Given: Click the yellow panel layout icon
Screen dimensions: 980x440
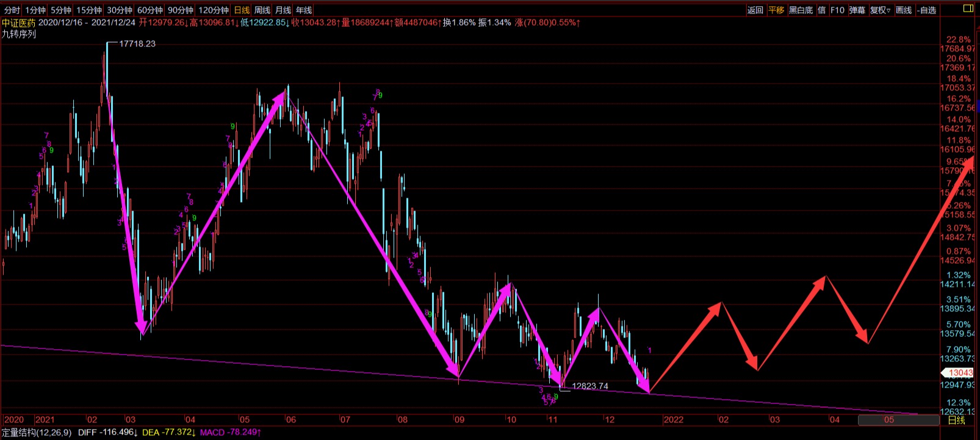Looking at the screenshot, I should [968, 9].
